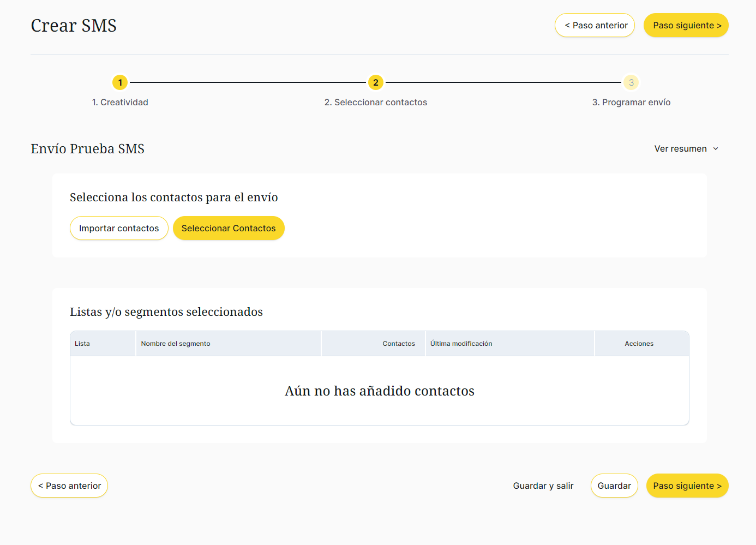Viewport: 756px width, 545px height.
Task: Return using the bottom "Paso anterior" button
Action: (69, 486)
